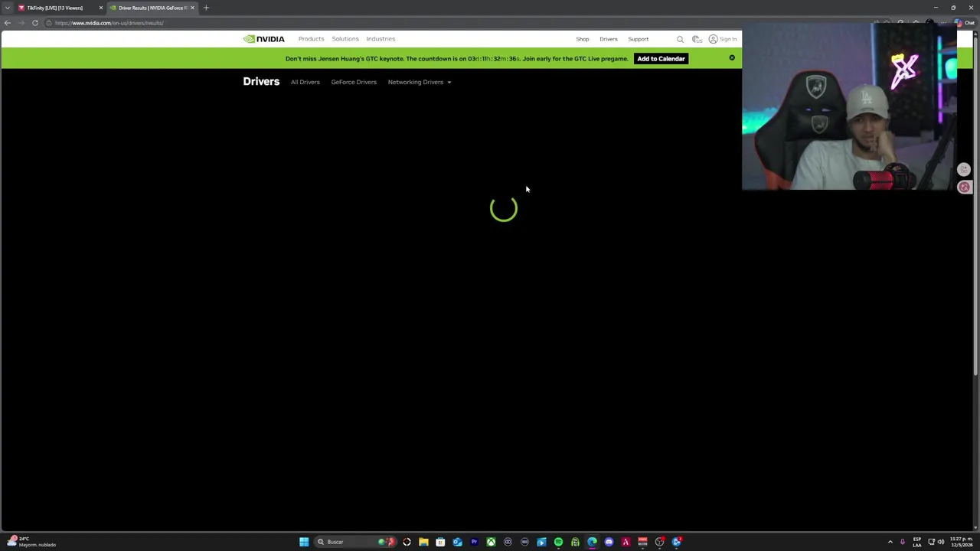Launch Adobe Premiere Pro from the taskbar

click(474, 542)
